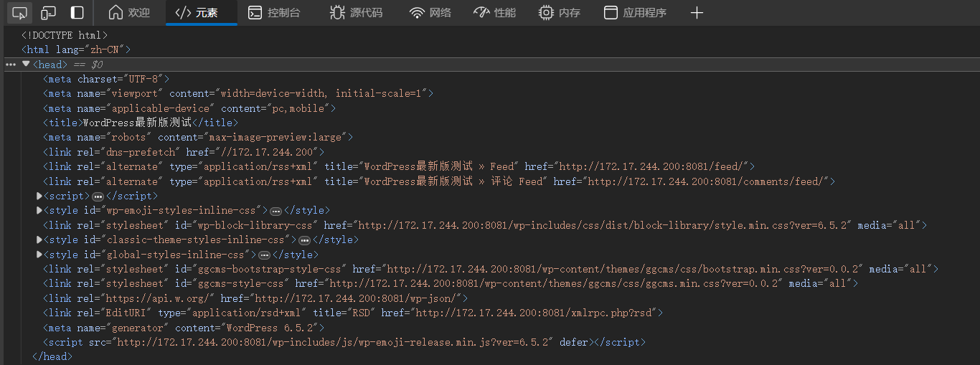Open the 控制台 console tab

pos(274,13)
